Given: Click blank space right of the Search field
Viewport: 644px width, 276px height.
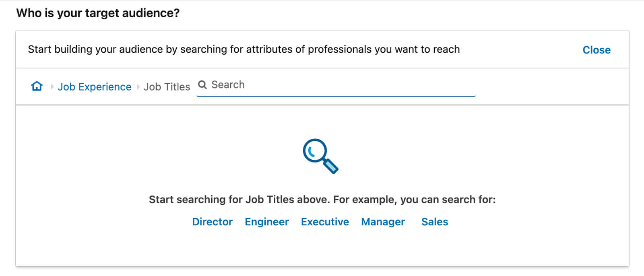Looking at the screenshot, I should coord(551,86).
